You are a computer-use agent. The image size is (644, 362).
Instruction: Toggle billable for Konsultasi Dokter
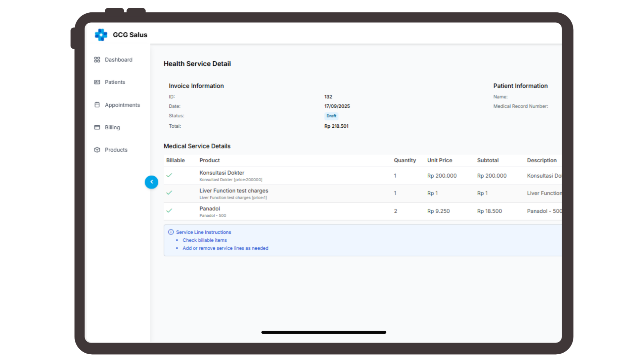(169, 175)
